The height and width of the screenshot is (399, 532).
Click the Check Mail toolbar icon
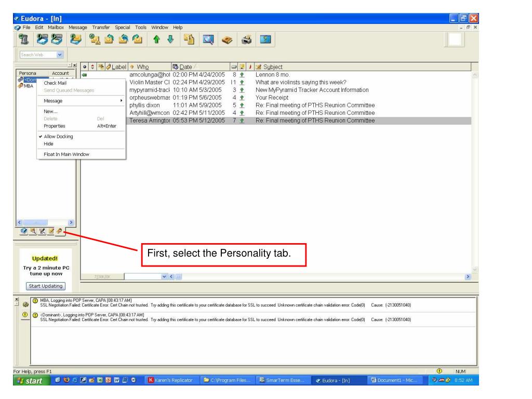click(76, 39)
